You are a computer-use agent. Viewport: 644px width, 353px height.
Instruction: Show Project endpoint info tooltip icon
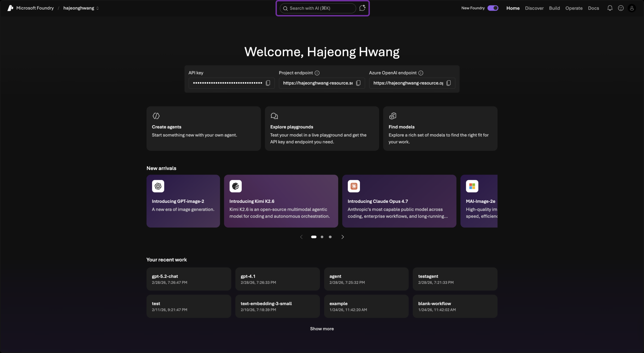pos(317,73)
